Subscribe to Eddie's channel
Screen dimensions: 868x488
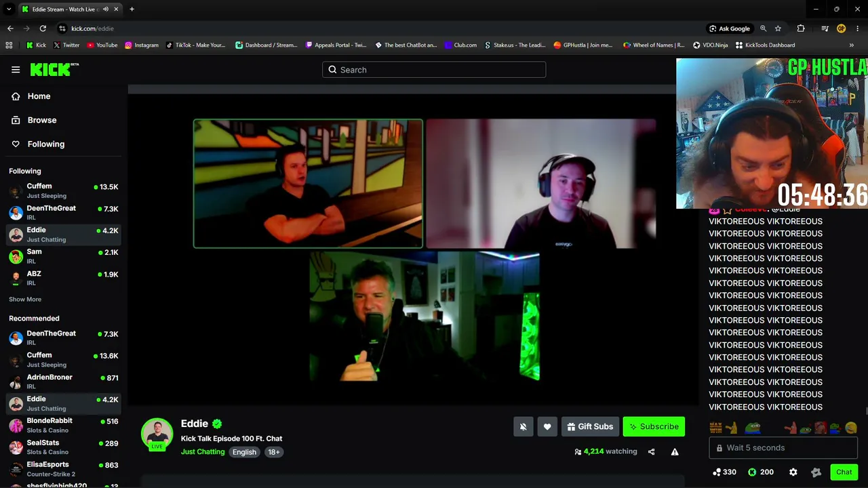click(x=654, y=426)
